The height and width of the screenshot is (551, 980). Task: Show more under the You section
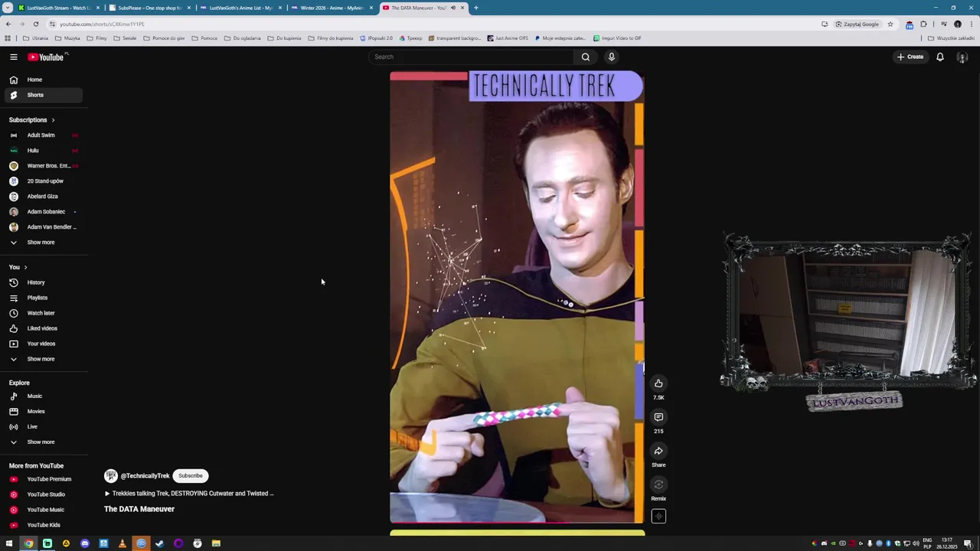(43, 359)
